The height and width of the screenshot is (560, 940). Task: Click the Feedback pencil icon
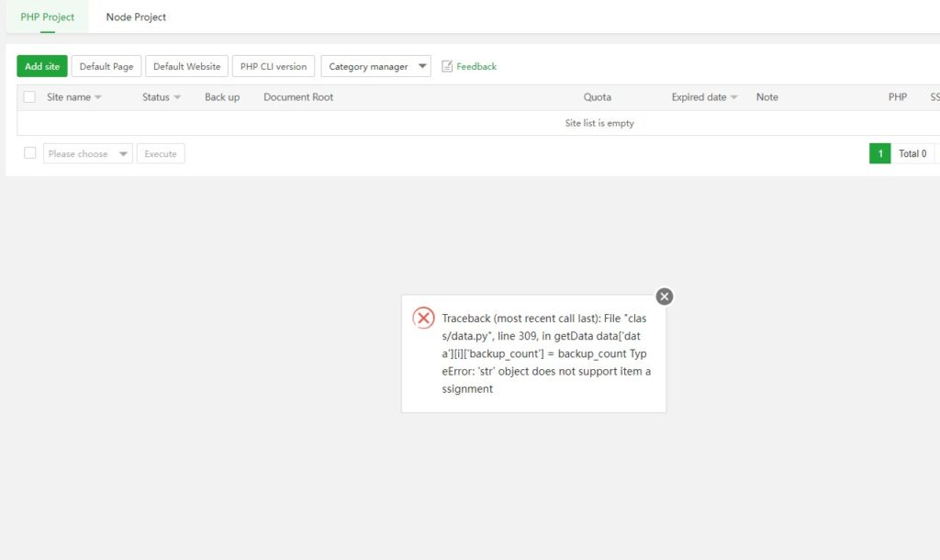tap(447, 65)
